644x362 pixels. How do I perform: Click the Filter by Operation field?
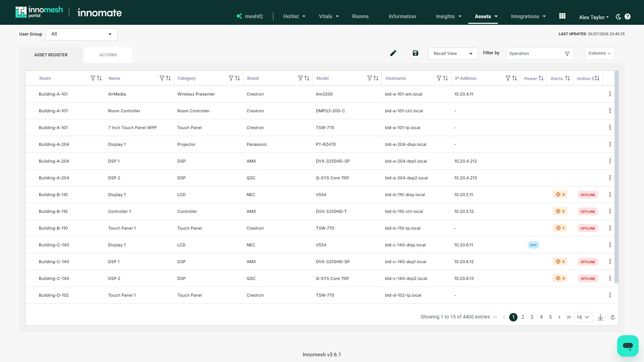point(540,54)
